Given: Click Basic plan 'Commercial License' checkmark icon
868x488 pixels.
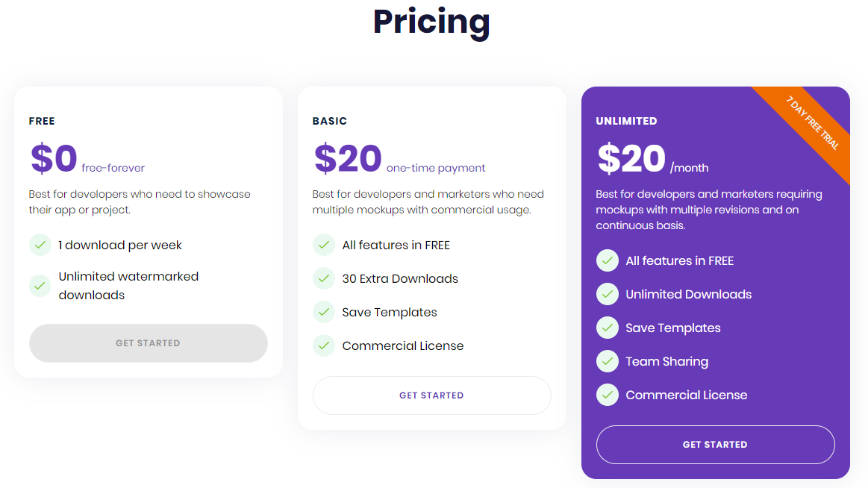Looking at the screenshot, I should tap(324, 345).
